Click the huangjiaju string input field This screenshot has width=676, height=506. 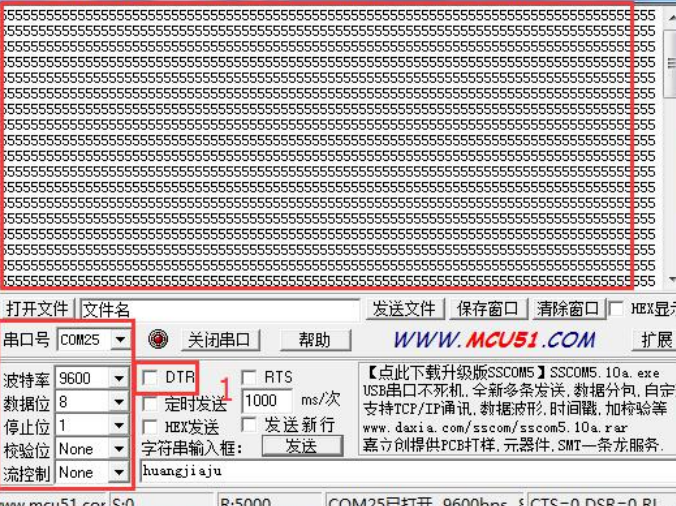(x=407, y=471)
